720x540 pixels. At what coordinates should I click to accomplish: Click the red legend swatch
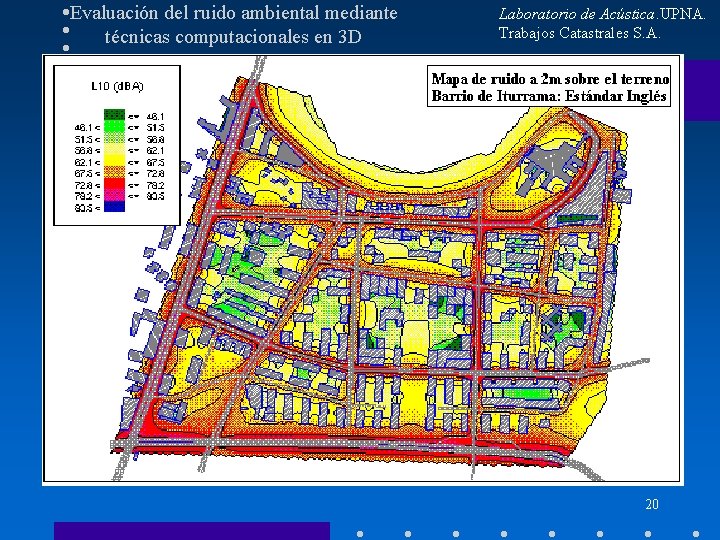tap(114, 183)
